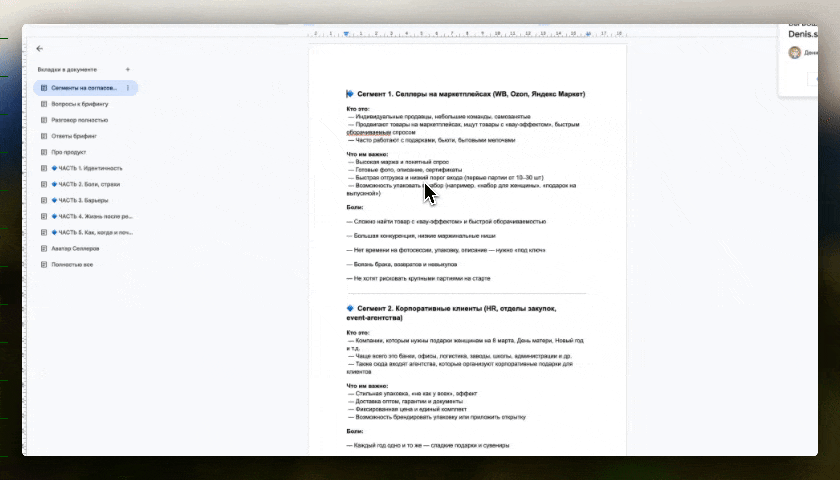Add a new document tab with plus icon
840x480 pixels.
(127, 69)
